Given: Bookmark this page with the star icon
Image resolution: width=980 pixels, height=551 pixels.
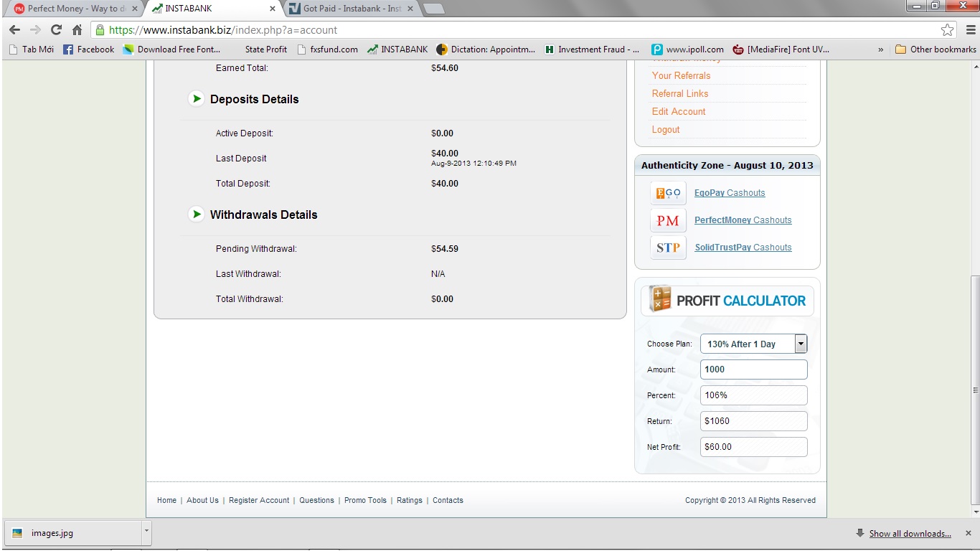Looking at the screenshot, I should (x=948, y=30).
